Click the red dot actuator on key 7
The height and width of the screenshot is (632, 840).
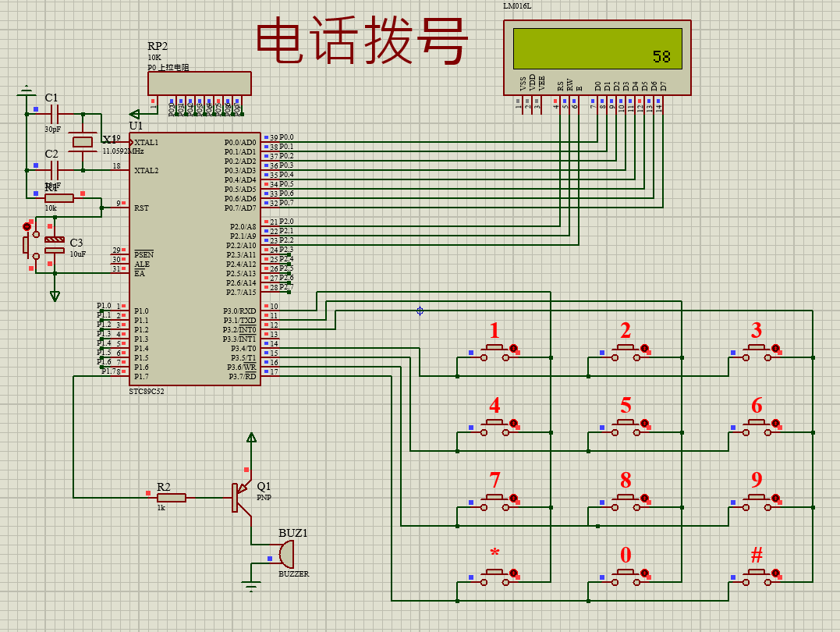click(x=514, y=499)
